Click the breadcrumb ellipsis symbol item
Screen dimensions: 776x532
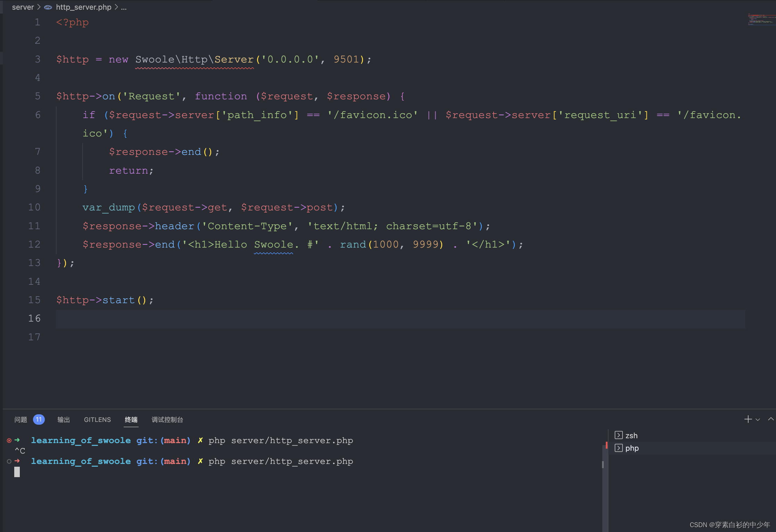pyautogui.click(x=124, y=7)
